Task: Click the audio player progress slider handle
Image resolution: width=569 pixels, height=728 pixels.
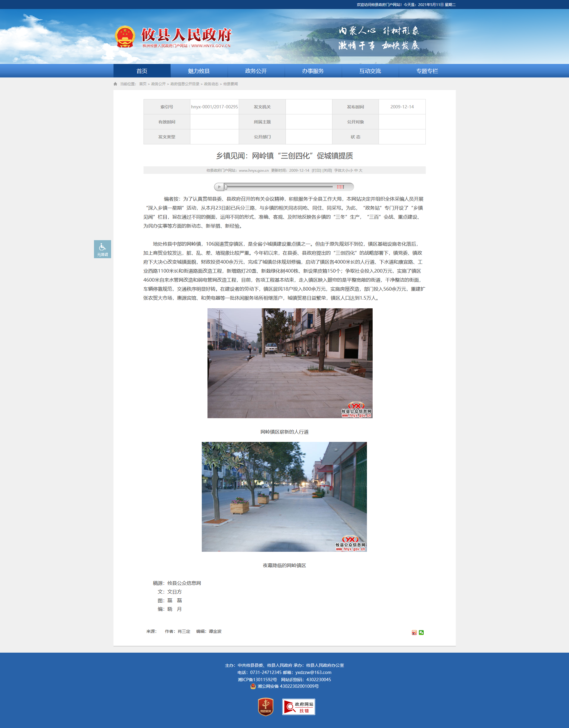Action: tap(226, 187)
